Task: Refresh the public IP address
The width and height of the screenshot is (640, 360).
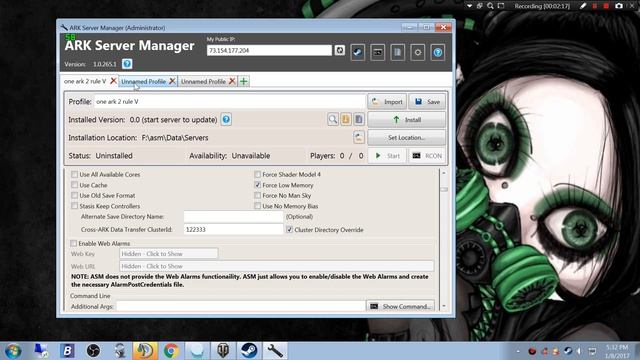Action: point(340,51)
